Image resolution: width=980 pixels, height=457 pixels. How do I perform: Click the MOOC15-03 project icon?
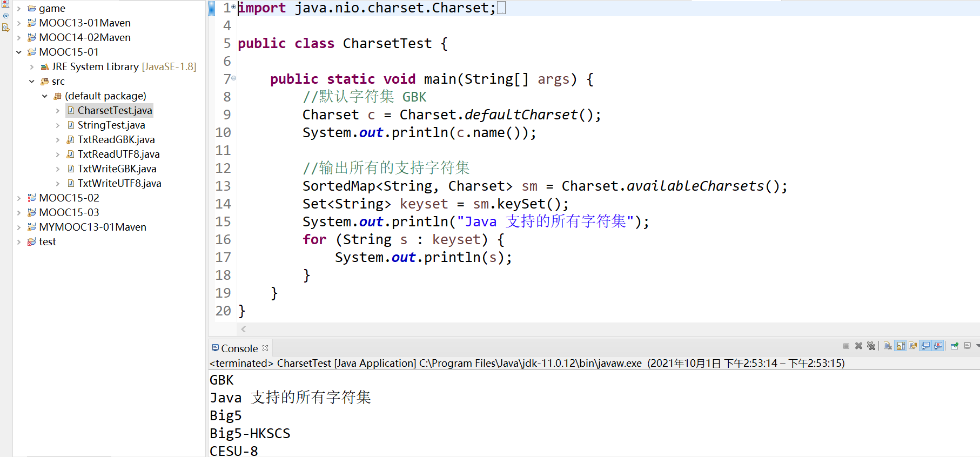point(32,213)
